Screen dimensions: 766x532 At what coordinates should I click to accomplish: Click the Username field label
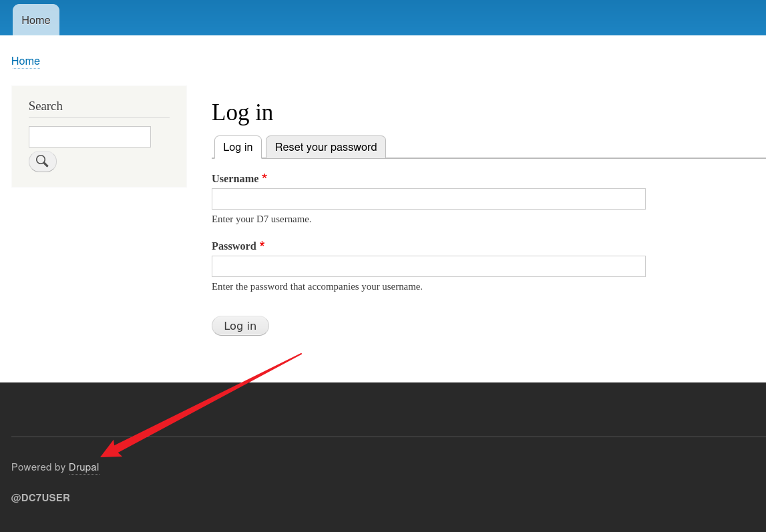(x=235, y=179)
